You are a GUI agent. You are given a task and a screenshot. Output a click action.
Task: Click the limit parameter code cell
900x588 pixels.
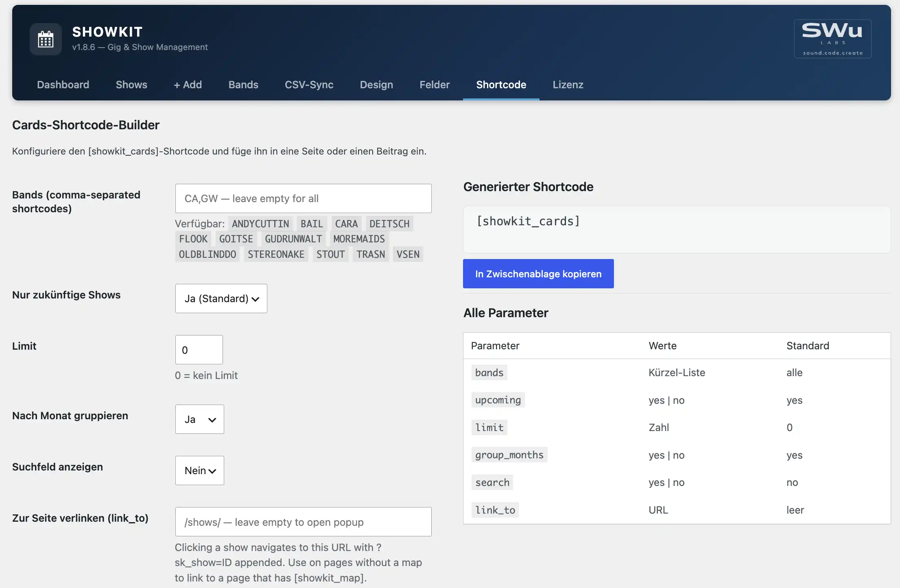tap(489, 427)
